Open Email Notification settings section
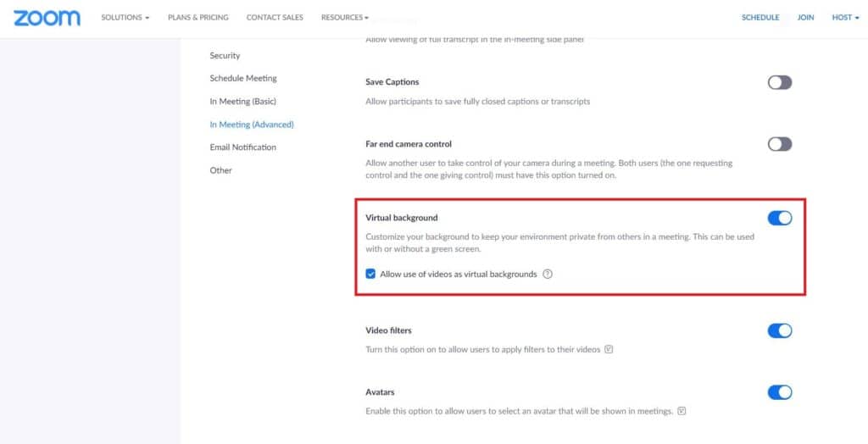Image resolution: width=868 pixels, height=444 pixels. [x=243, y=147]
